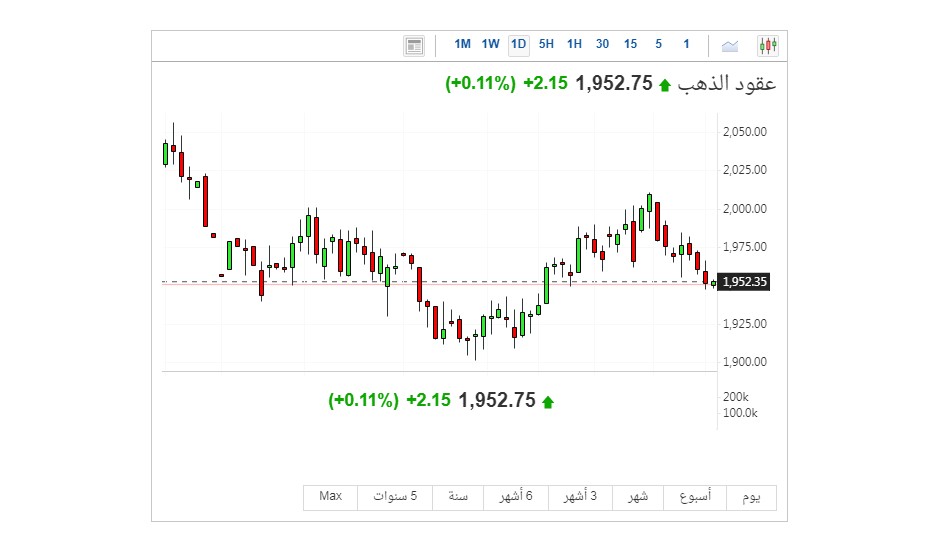932x559 pixels.
Task: Select the يوم range tab
Action: click(x=750, y=497)
